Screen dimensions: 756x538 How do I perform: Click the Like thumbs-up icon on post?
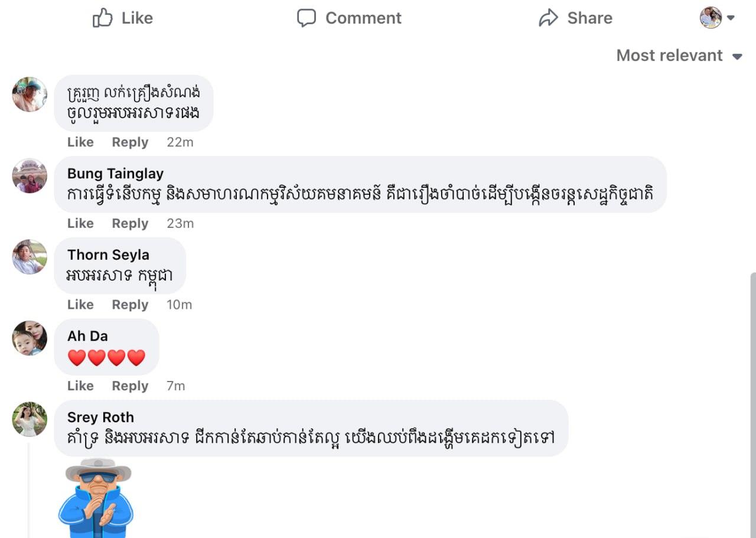[103, 18]
